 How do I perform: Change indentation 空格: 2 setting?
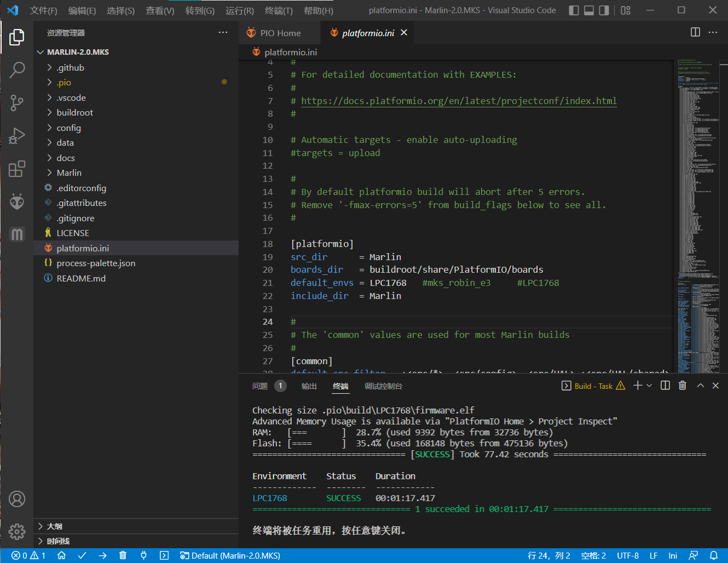[x=593, y=555]
